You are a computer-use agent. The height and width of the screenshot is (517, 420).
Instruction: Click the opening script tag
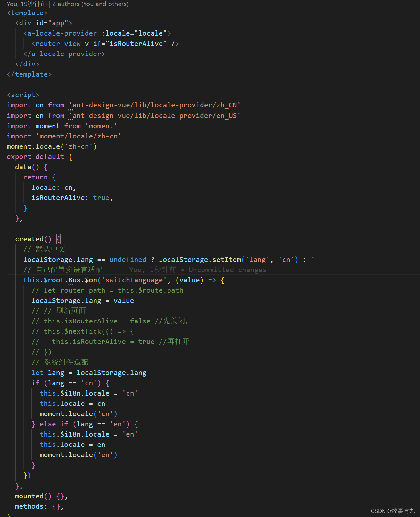(23, 95)
